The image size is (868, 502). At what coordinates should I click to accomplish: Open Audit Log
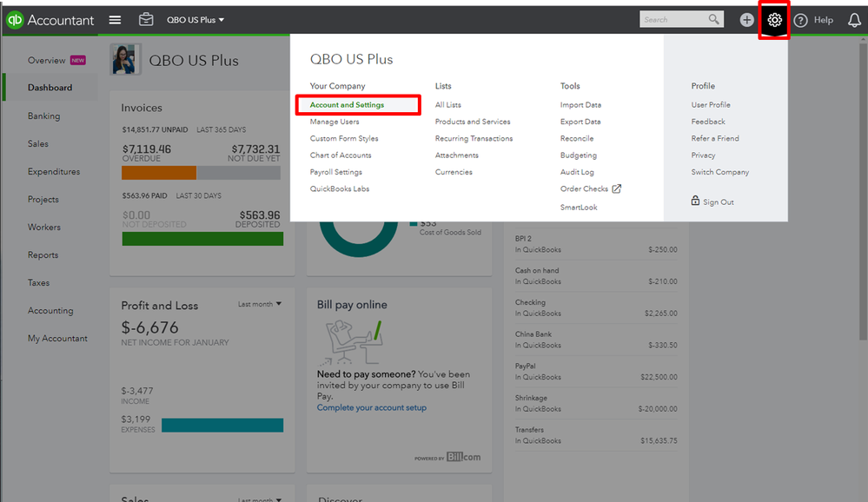577,172
